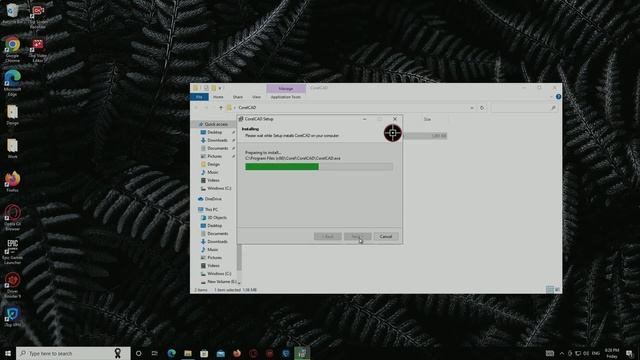This screenshot has height=360, width=640.
Task: Minimize the CorelCAD Setup dialog
Action: [364, 119]
